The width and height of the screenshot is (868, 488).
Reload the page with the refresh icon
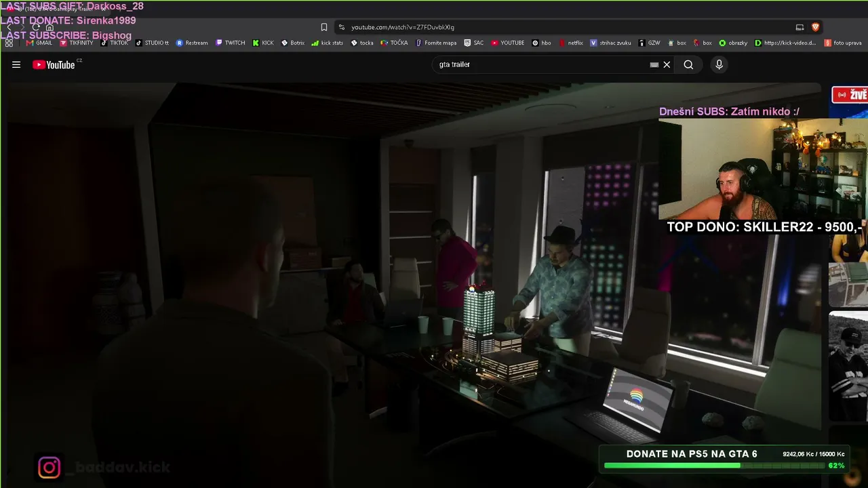pos(35,27)
